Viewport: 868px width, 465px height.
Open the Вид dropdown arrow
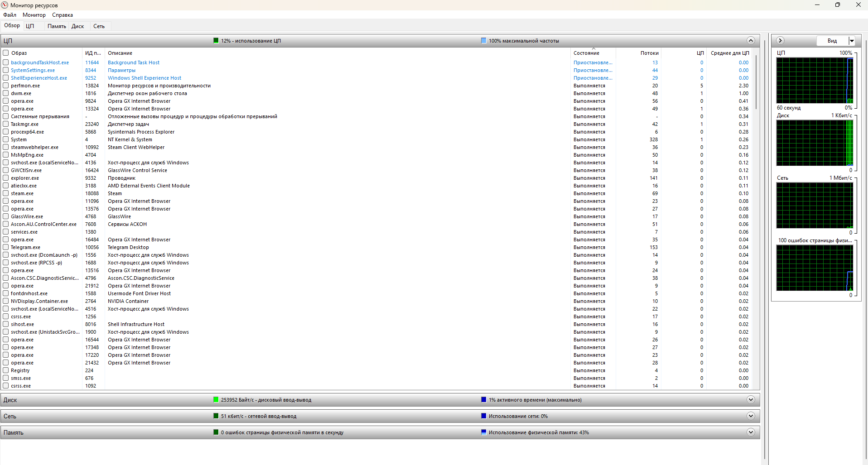(x=852, y=41)
